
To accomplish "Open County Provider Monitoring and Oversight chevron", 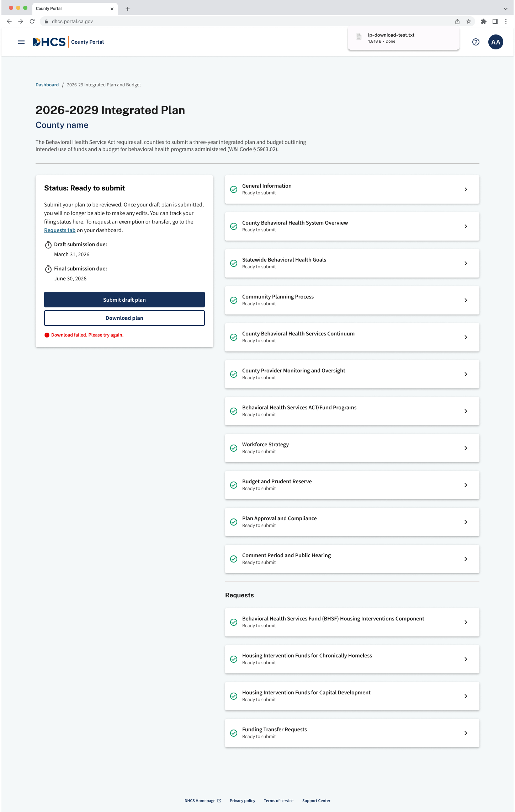I will point(466,374).
